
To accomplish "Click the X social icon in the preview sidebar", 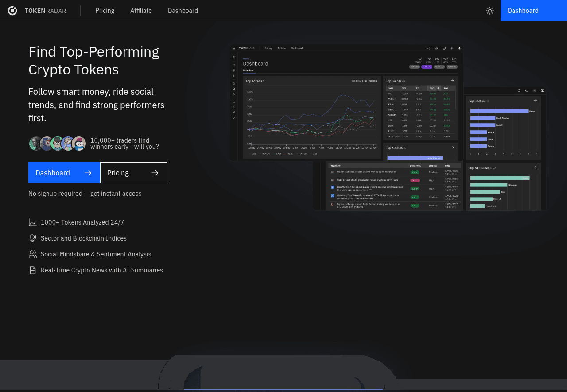I will coord(234,94).
